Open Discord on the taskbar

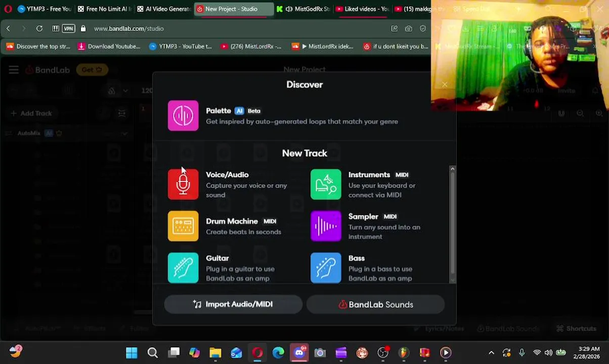click(x=299, y=353)
